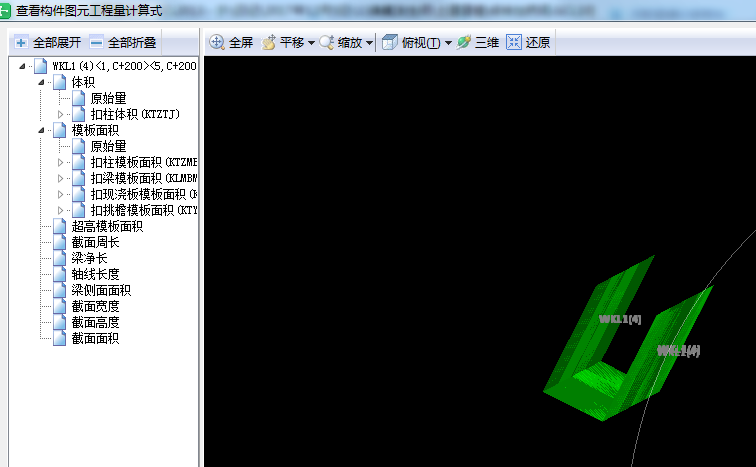Click the 全部折叠 button label
Screen dimensions: 756x467
coord(132,43)
